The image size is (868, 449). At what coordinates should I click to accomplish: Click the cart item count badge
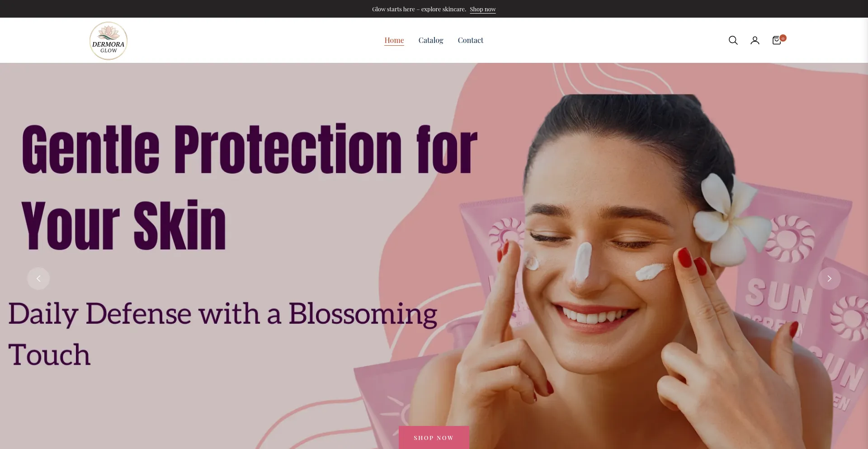point(783,38)
